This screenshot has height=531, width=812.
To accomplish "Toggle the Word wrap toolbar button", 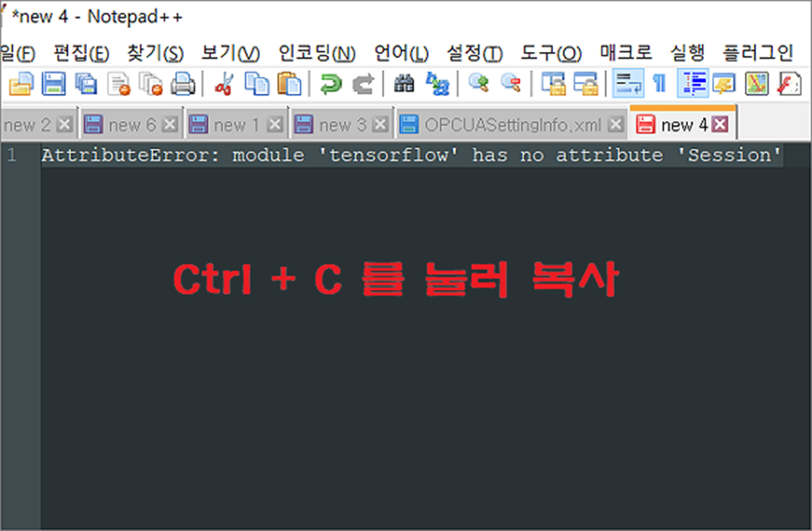I will [628, 84].
